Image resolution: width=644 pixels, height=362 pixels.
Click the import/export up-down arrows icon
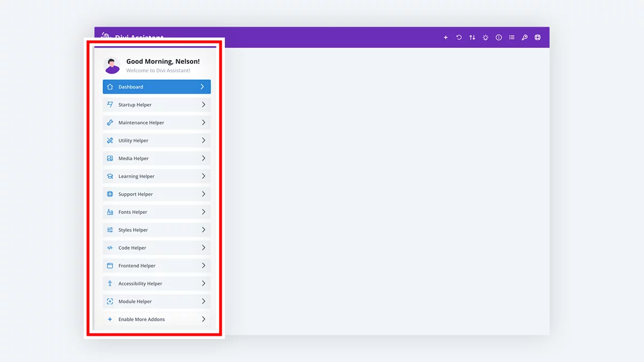(x=472, y=38)
